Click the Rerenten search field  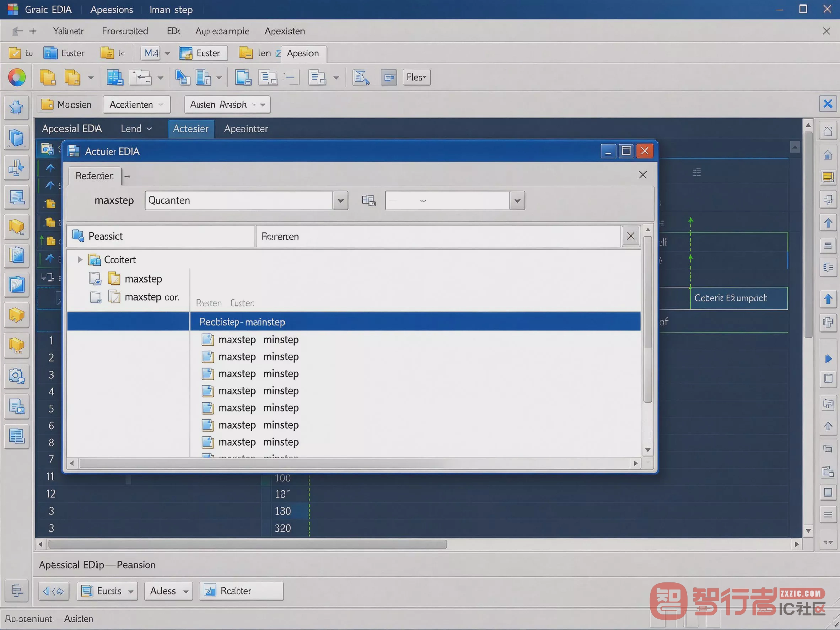(x=438, y=236)
